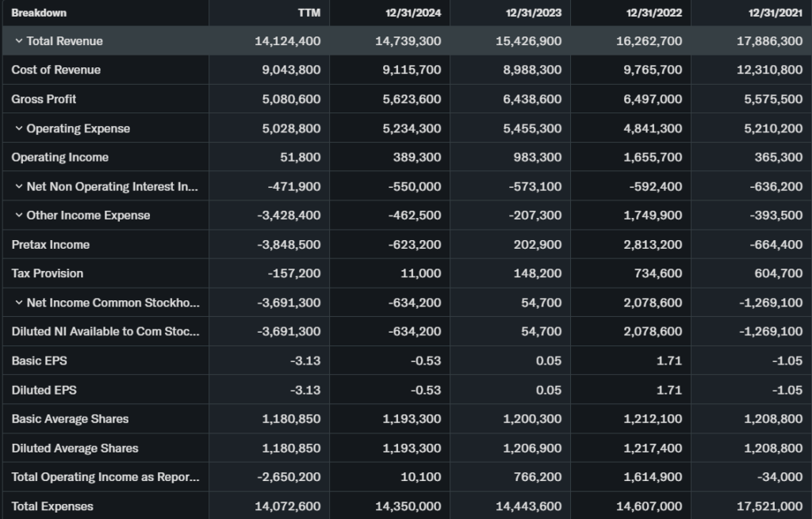The width and height of the screenshot is (812, 519).
Task: Click the 12/31/2023 column header
Action: [534, 13]
